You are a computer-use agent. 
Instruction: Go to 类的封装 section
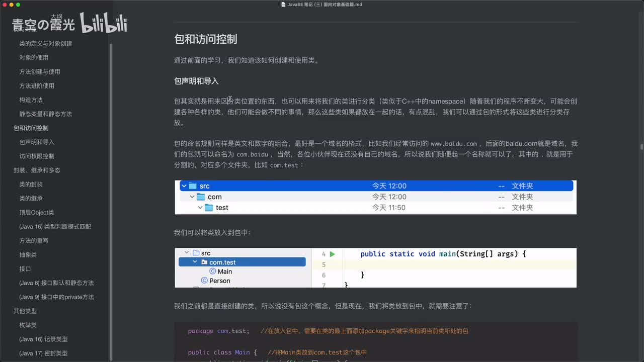pyautogui.click(x=31, y=185)
